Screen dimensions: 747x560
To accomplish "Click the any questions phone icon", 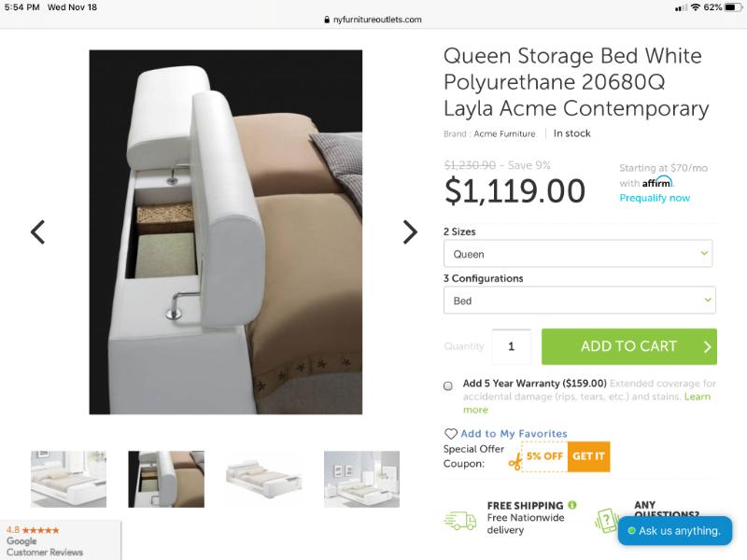I will [608, 521].
